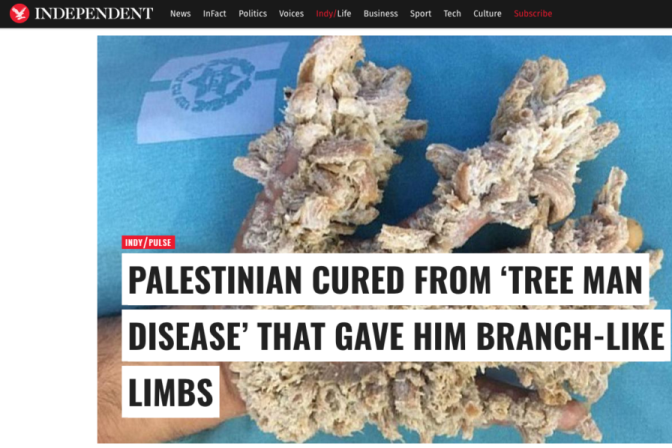
Task: Select the Culture menu item
Action: pos(487,14)
